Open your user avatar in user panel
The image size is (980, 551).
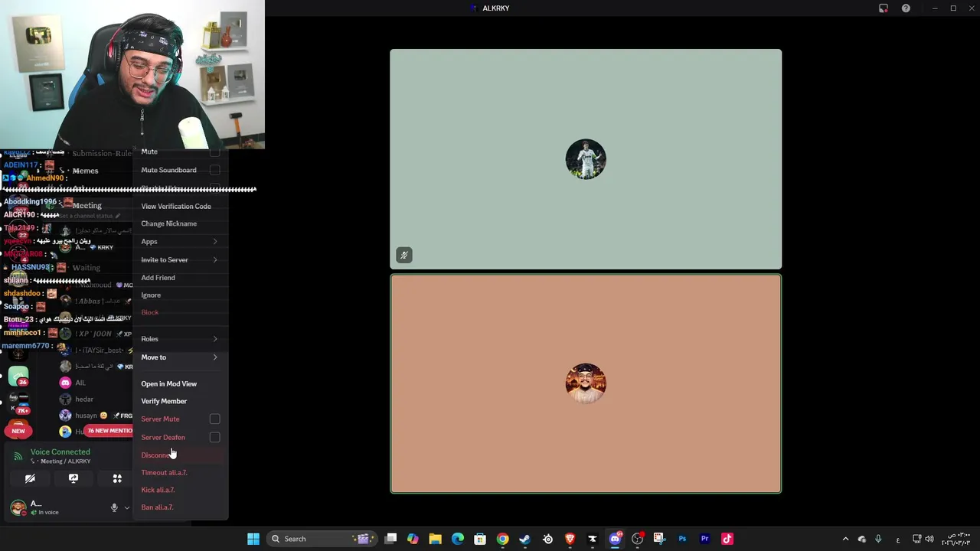coord(18,507)
